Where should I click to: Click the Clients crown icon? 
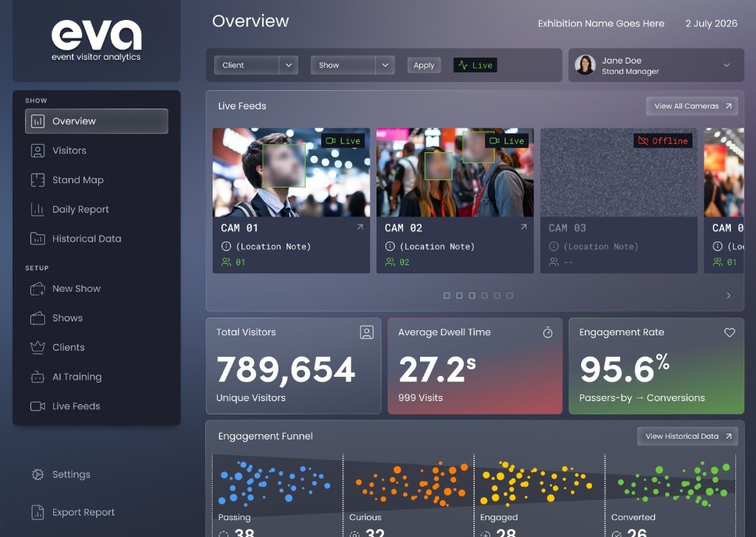[38, 347]
